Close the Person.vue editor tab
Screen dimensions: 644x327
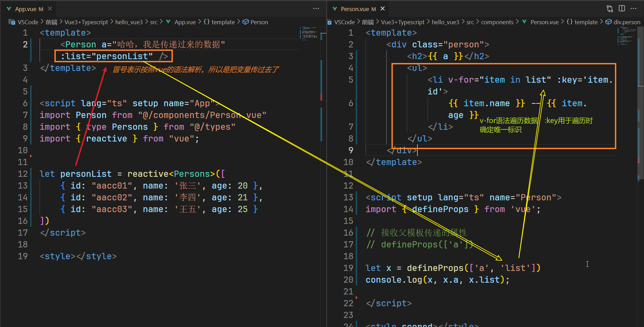(x=382, y=9)
